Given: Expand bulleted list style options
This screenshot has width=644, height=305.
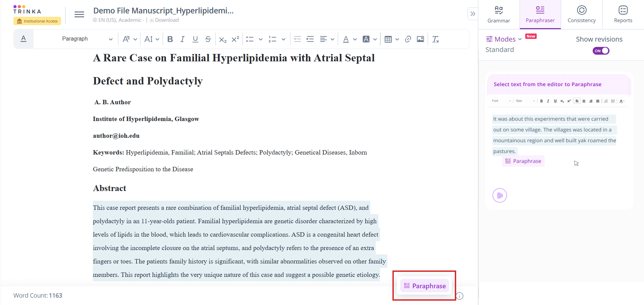Looking at the screenshot, I should pyautogui.click(x=261, y=39).
